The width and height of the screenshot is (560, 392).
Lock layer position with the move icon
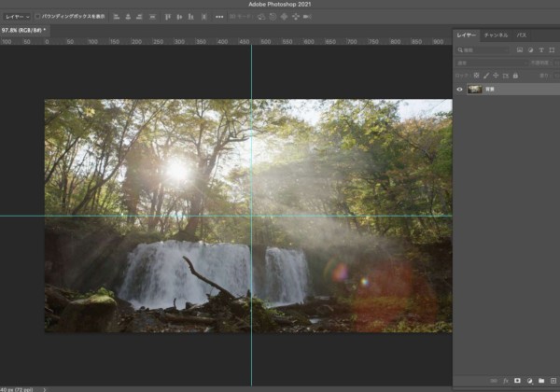[495, 75]
